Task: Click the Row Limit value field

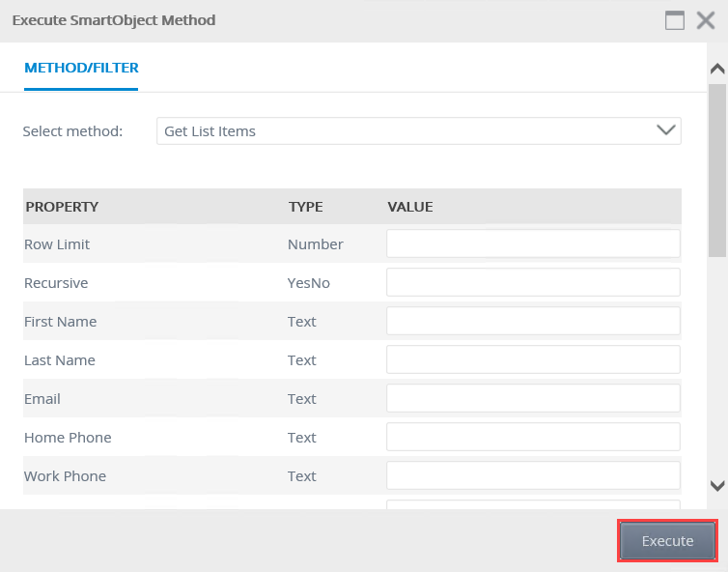Action: [534, 243]
